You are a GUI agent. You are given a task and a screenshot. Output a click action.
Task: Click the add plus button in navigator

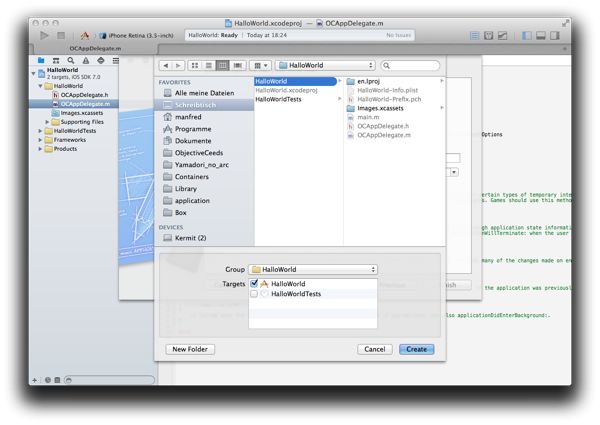[34, 380]
